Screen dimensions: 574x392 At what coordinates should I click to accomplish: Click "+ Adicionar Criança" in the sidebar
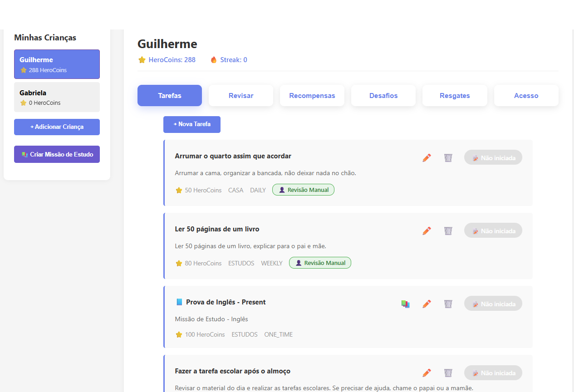tap(57, 127)
